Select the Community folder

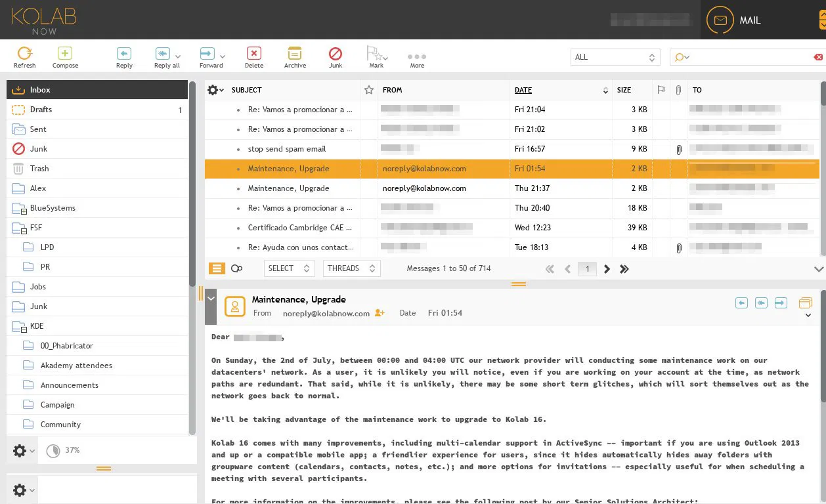tap(97, 425)
